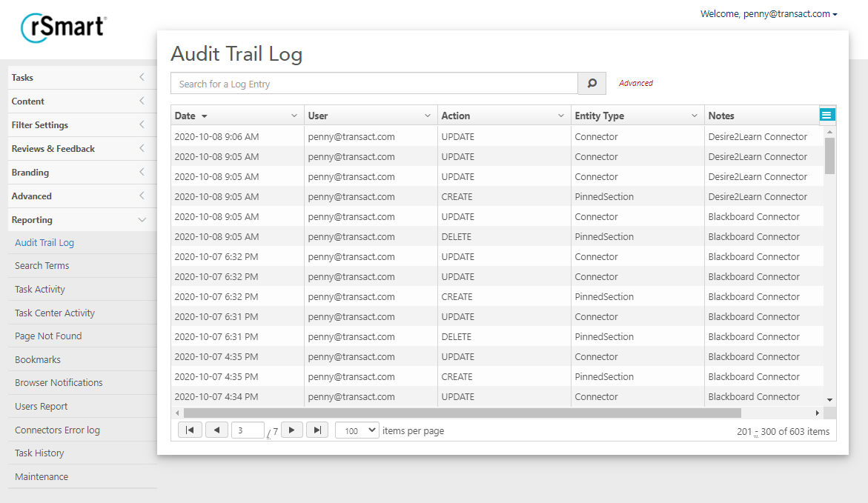The height and width of the screenshot is (503, 868).
Task: Click the Advanced search link
Action: 636,84
